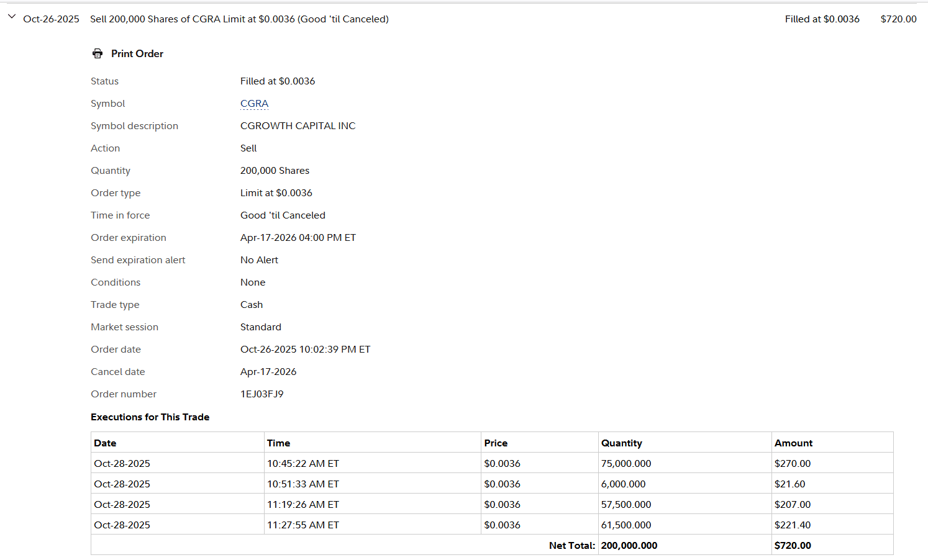Click the Market session value 'Standard'
The image size is (928, 560).
click(261, 327)
